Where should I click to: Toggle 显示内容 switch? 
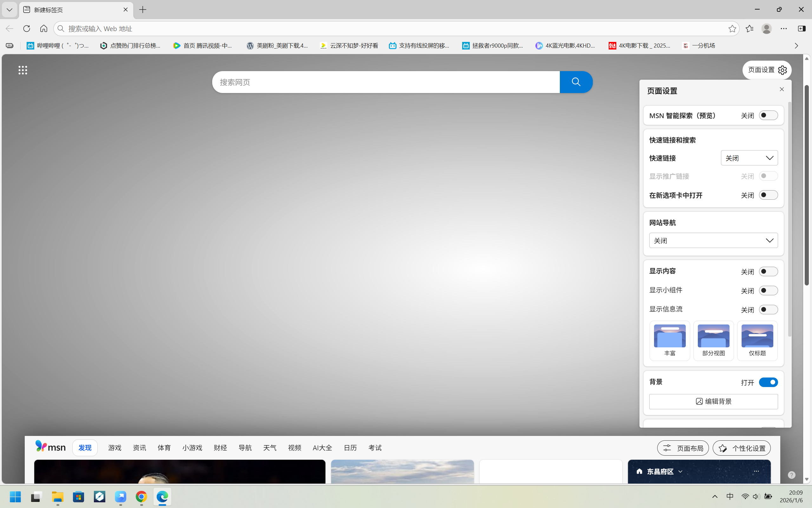coord(768,271)
